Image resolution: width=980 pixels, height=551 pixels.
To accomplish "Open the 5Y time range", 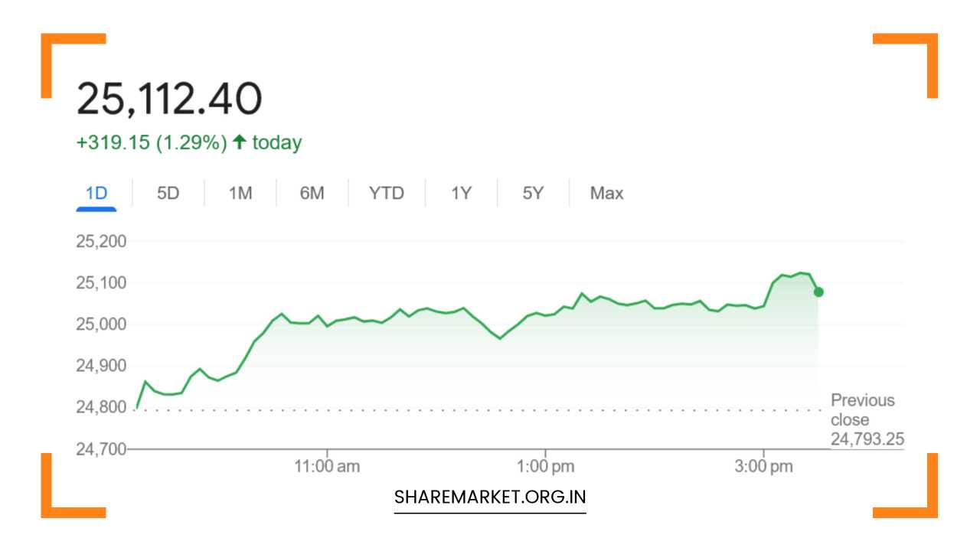I will [532, 194].
